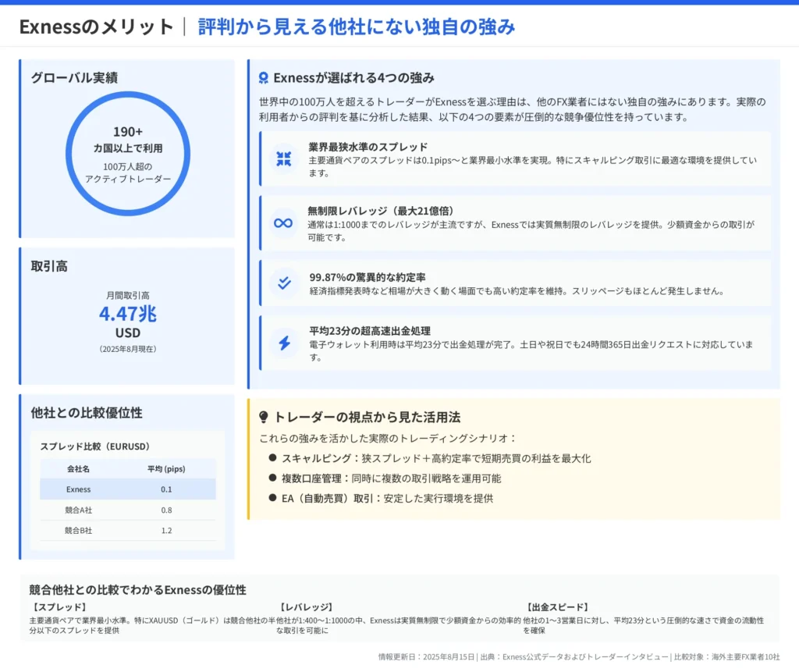
Task: Click the 複数口座管理 bullet item
Action: point(385,478)
